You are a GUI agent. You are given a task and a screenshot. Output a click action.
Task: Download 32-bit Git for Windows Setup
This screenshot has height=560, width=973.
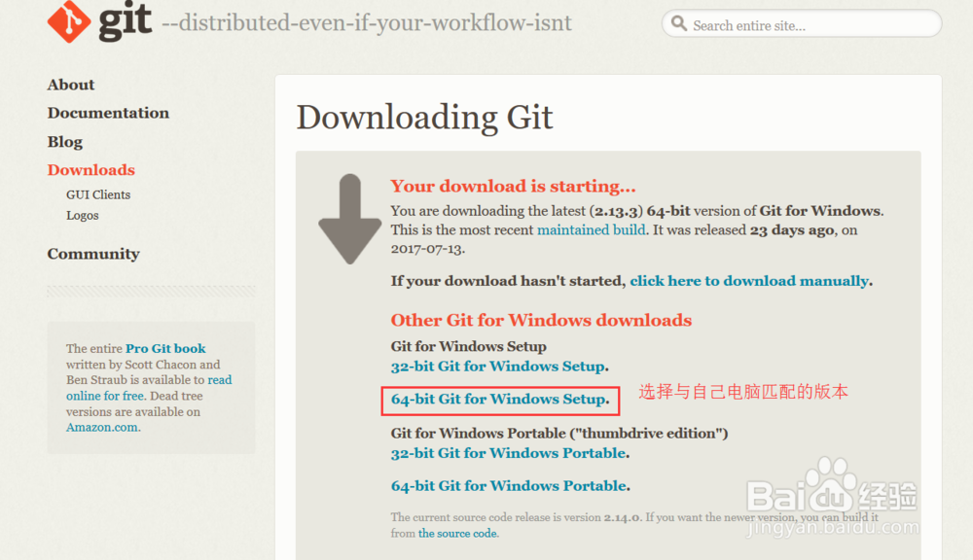pos(497,367)
